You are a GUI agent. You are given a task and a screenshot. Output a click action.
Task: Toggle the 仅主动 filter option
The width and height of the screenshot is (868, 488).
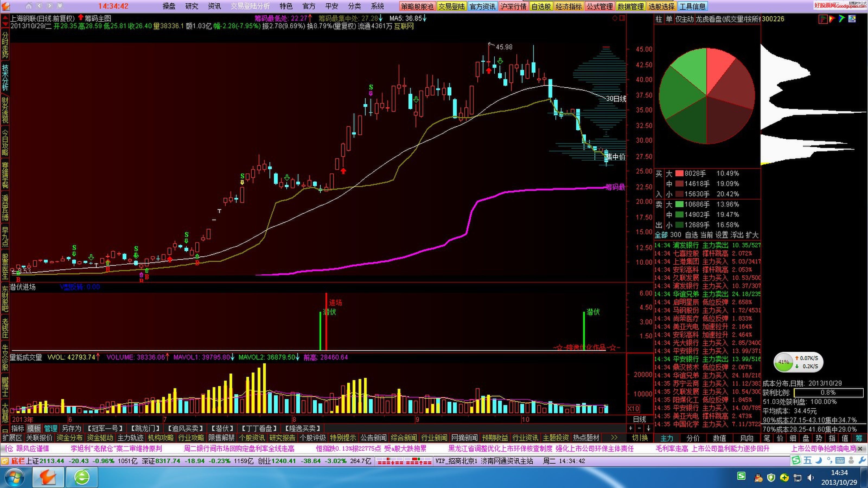point(684,19)
